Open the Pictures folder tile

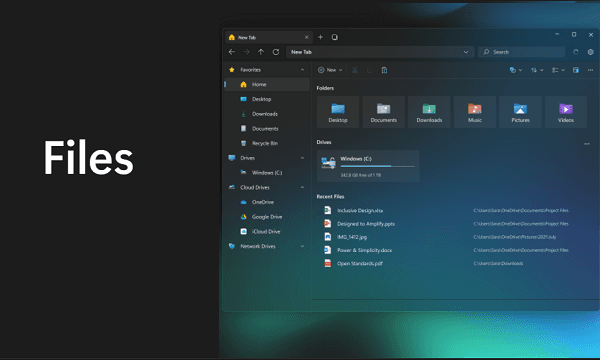point(520,112)
